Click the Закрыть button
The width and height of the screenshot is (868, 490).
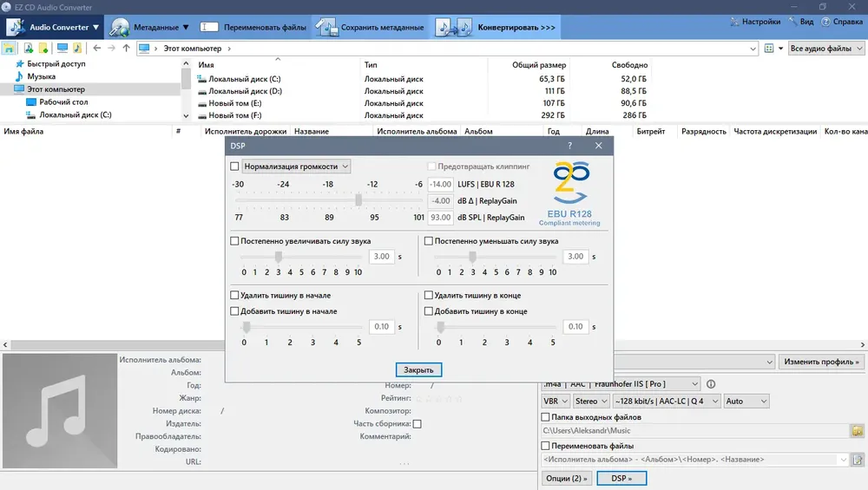418,370
